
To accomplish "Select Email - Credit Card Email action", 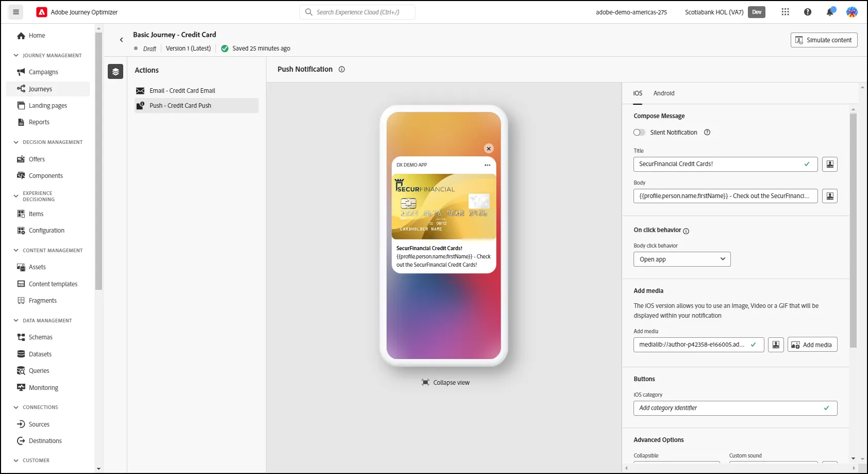I will coord(196,91).
